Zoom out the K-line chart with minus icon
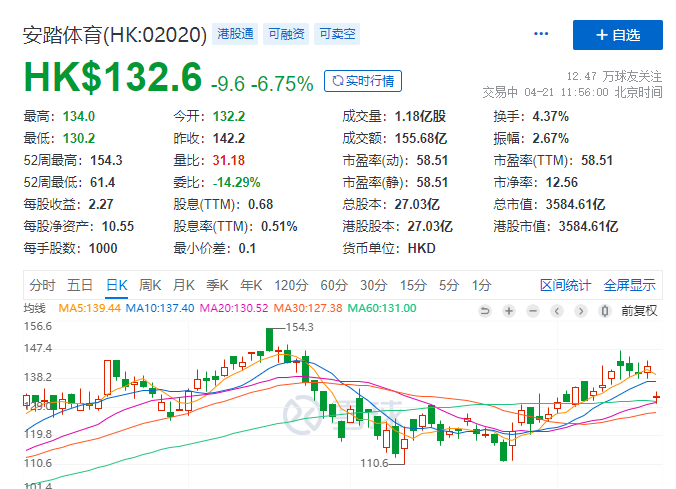Viewport: 676px width, 489px height. (x=533, y=311)
